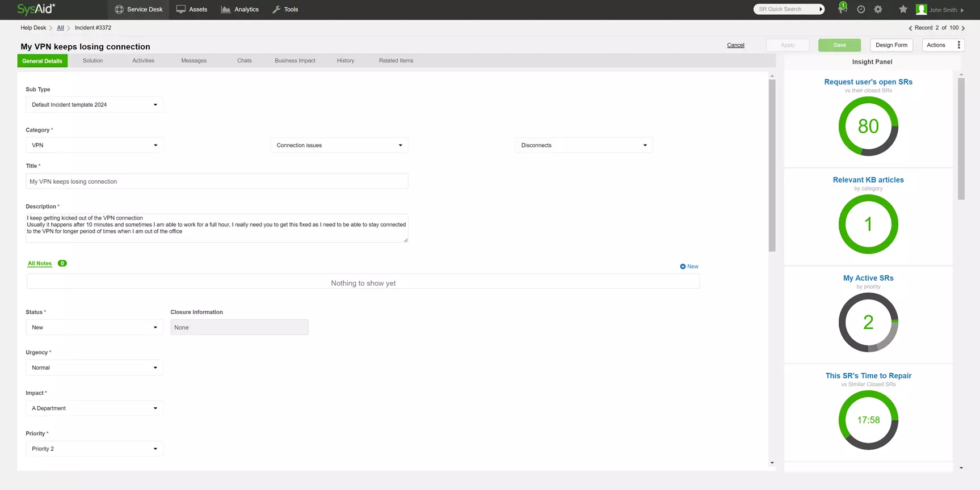This screenshot has width=980, height=490.
Task: Open the Connection issues dropdown
Action: [339, 145]
